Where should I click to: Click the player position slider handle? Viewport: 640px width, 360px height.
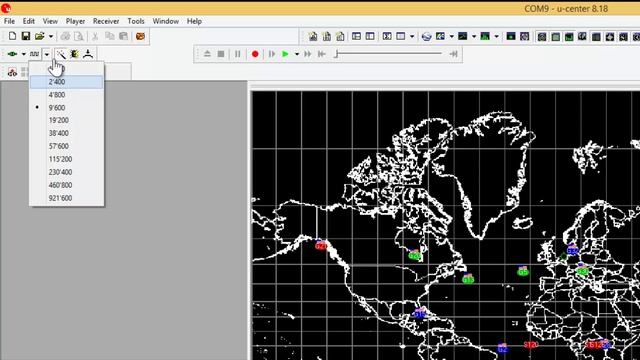tap(336, 54)
